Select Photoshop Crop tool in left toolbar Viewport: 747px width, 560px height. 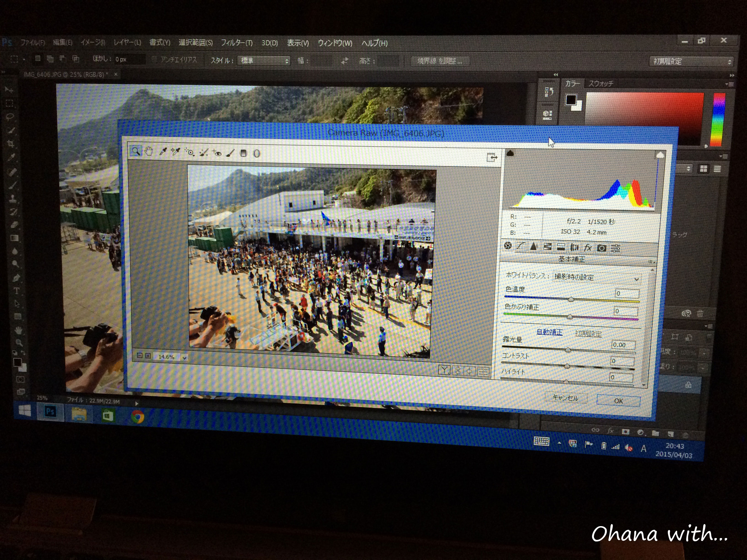point(11,144)
